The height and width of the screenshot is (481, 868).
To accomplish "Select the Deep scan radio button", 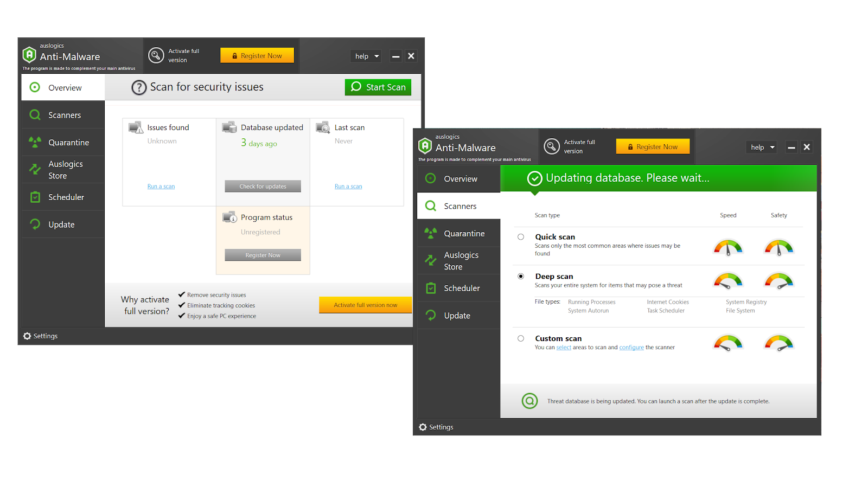I will (521, 277).
